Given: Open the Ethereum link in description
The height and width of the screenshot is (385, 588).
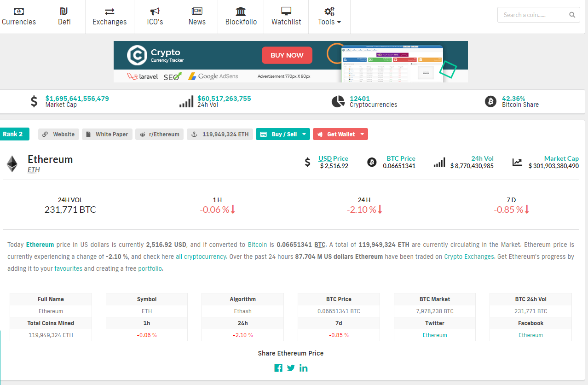Looking at the screenshot, I should tap(40, 245).
